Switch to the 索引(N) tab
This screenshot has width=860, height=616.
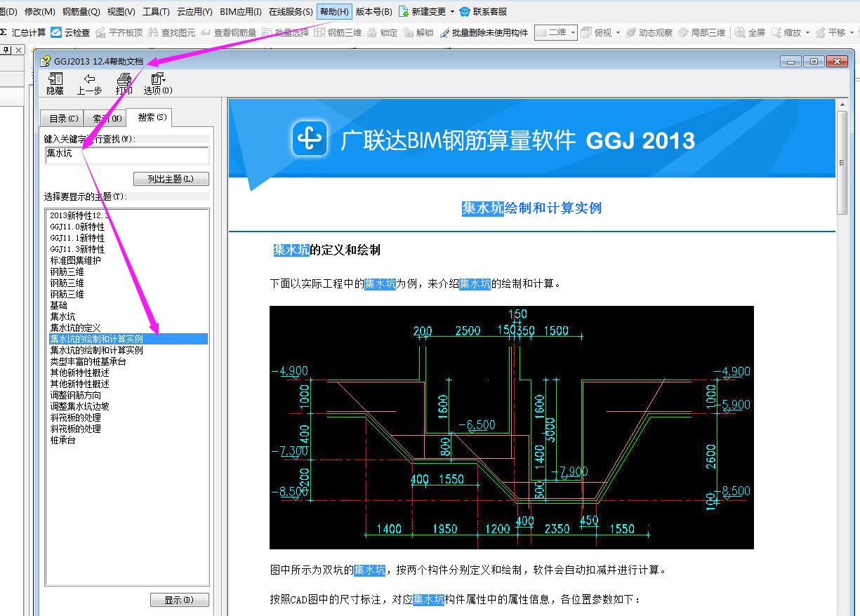coord(107,119)
